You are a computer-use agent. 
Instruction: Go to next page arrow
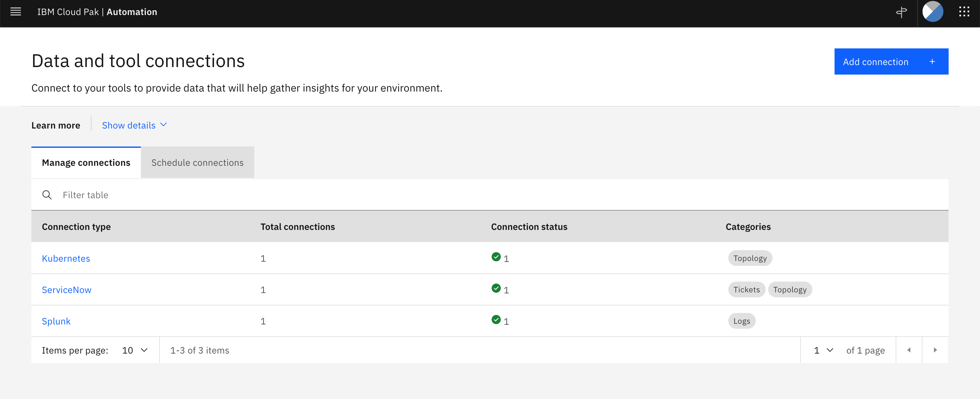[935, 350]
